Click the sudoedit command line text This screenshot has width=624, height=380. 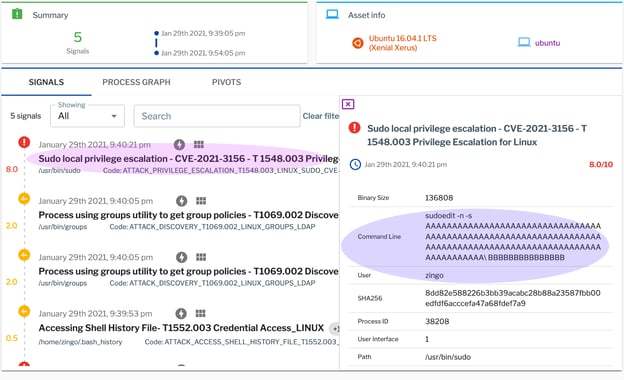pos(513,236)
